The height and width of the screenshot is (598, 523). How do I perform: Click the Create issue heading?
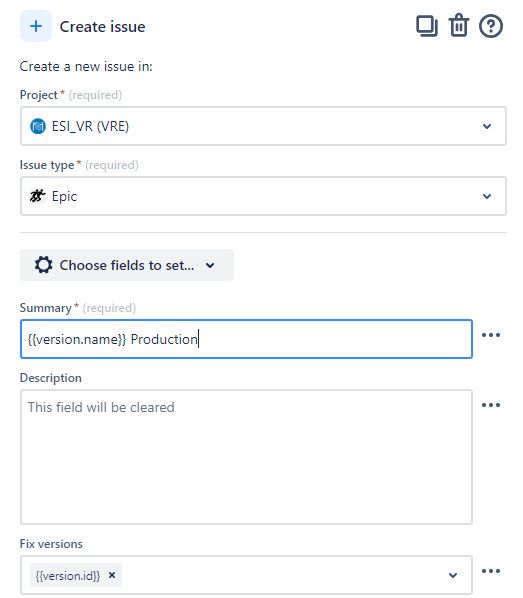pyautogui.click(x=103, y=27)
